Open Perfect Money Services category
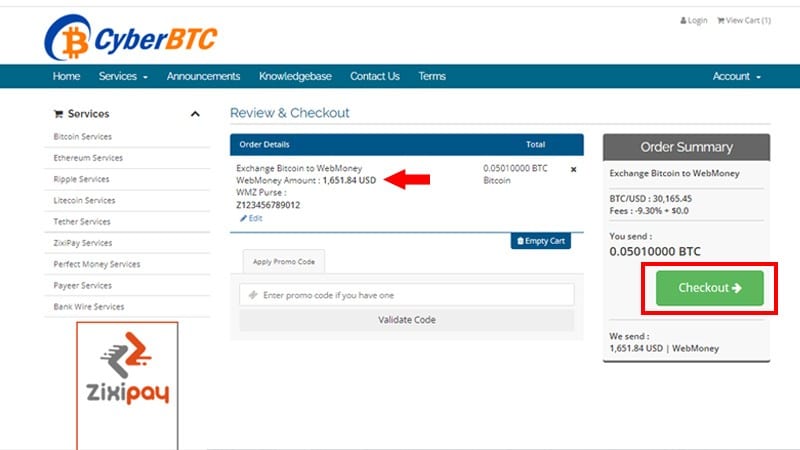 [x=97, y=264]
